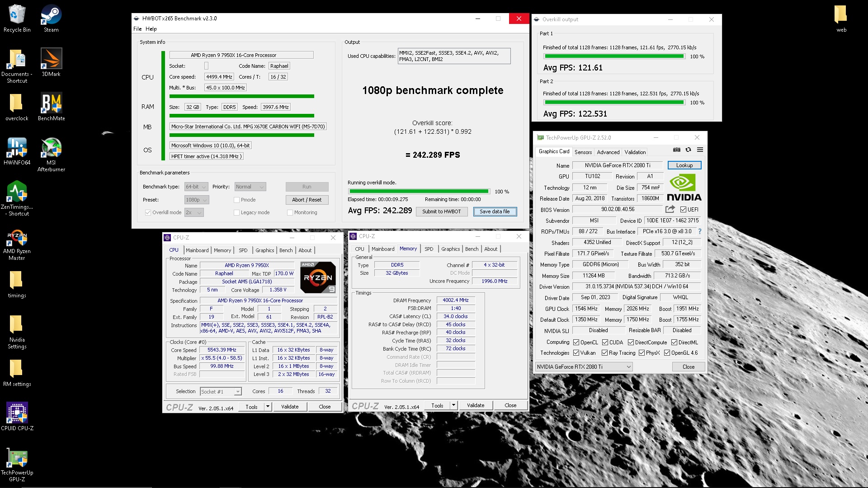Viewport: 868px width, 488px height.
Task: Open the overclock folder
Action: point(17,107)
